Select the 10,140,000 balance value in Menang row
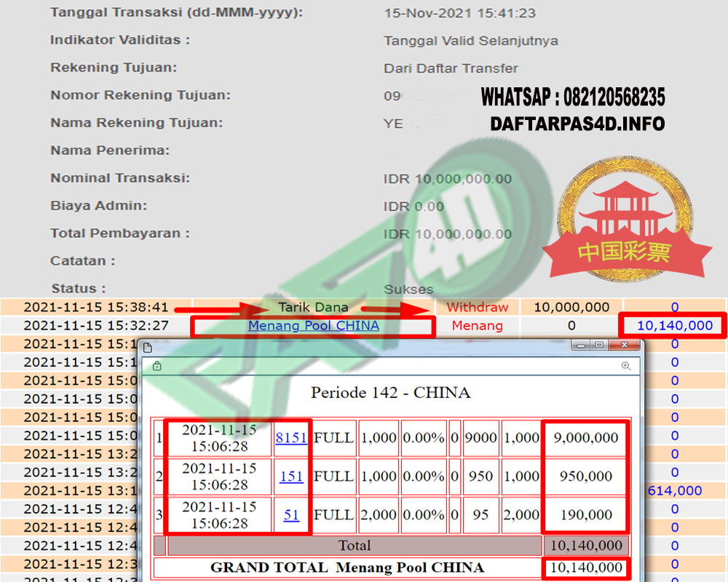The width and height of the screenshot is (728, 582). [675, 326]
